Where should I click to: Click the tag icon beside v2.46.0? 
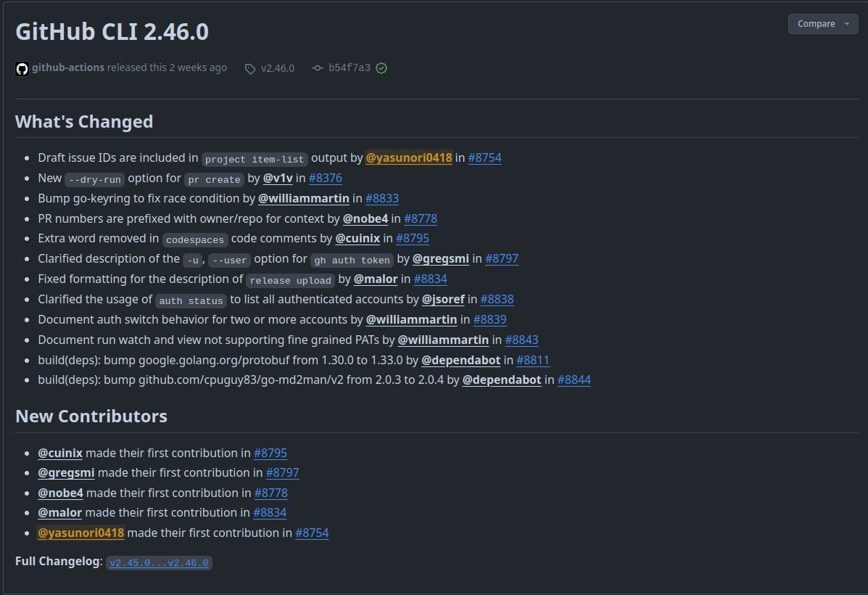pos(250,69)
